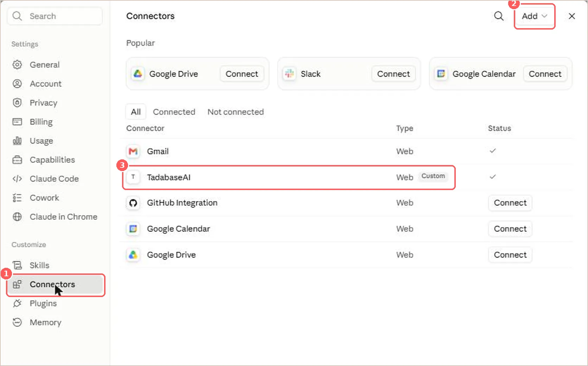Connect Google Calendar in connector list

coord(510,229)
